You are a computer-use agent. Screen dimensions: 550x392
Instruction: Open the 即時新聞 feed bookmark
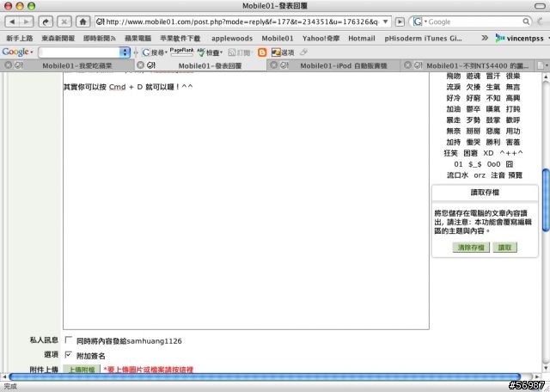pos(100,38)
